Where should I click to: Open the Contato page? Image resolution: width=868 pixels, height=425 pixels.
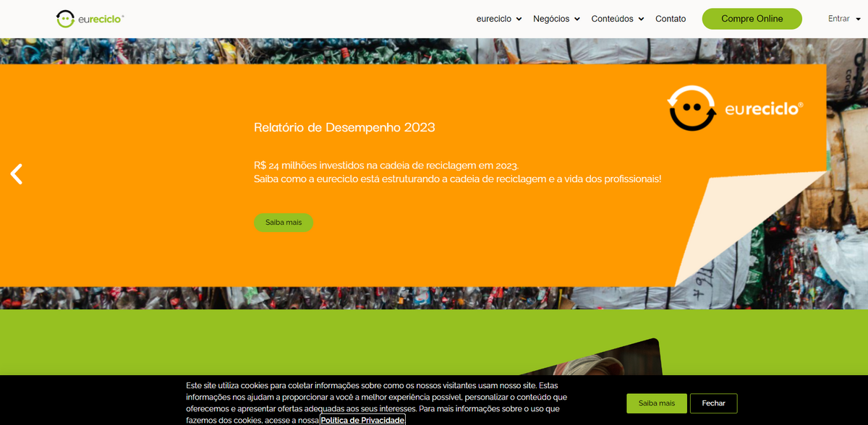coord(671,19)
